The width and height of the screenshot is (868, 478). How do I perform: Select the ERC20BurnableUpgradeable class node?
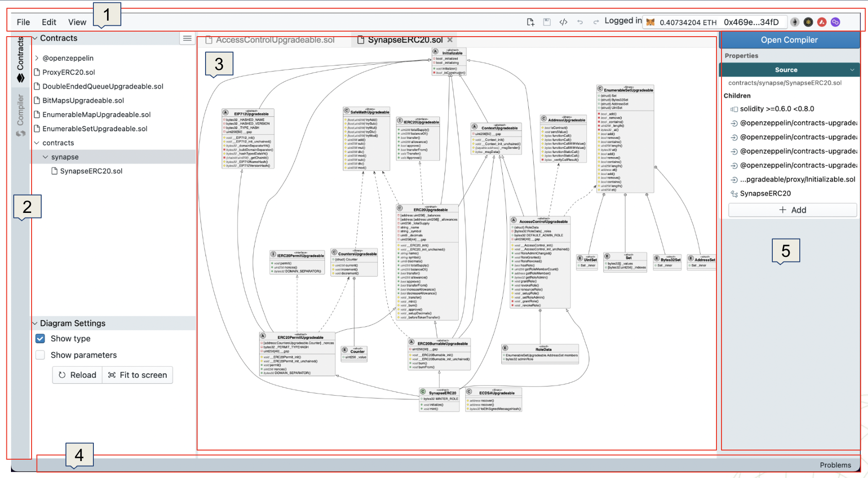point(439,354)
